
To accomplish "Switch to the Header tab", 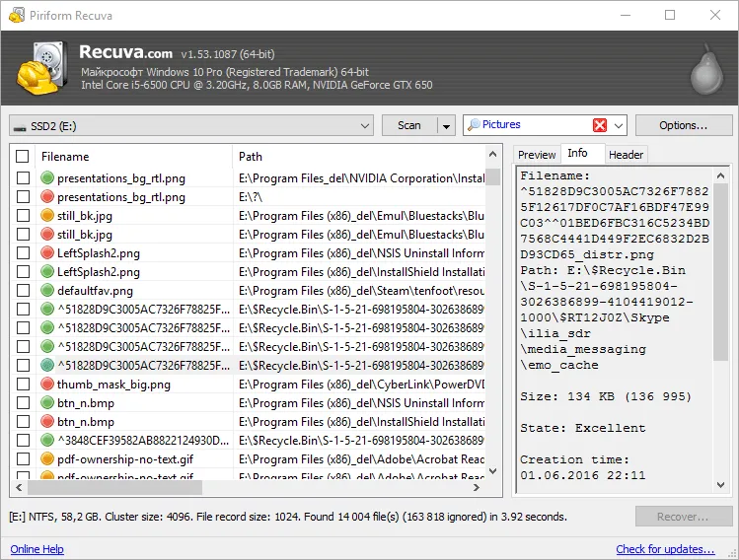I will click(x=626, y=155).
